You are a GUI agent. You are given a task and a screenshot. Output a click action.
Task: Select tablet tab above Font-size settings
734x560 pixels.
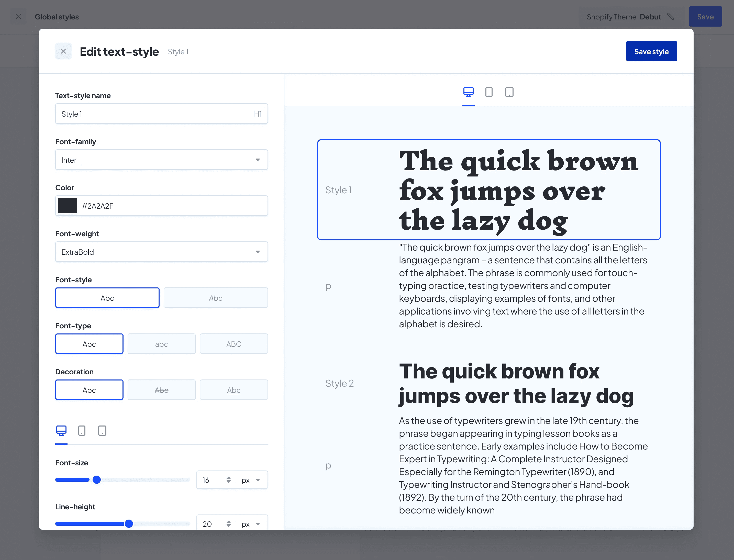pyautogui.click(x=102, y=431)
